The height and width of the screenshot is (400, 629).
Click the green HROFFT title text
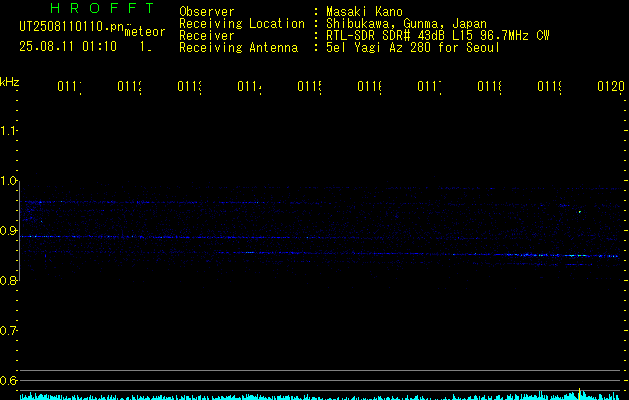(x=103, y=8)
